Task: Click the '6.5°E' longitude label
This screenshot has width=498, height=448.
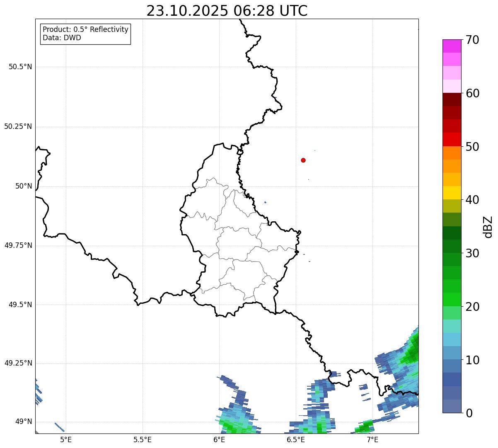Action: [296, 440]
